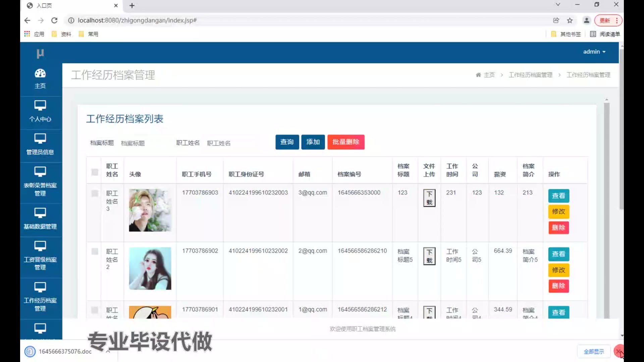Open the 其他书签 bookmarks folder
644x362 pixels.
(x=566, y=34)
